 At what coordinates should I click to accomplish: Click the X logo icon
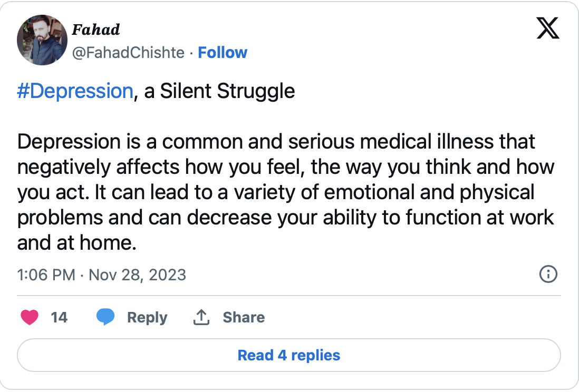(548, 28)
